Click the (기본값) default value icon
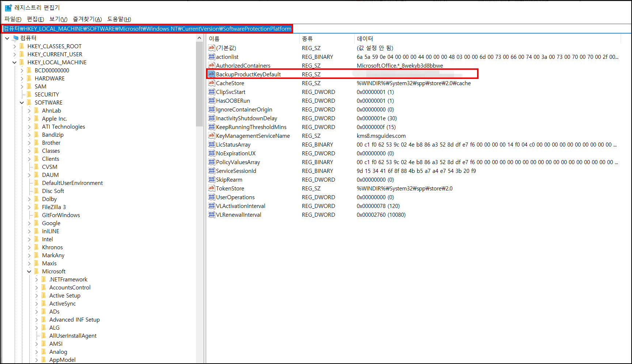Screen dimensions: 632x364 pos(212,48)
